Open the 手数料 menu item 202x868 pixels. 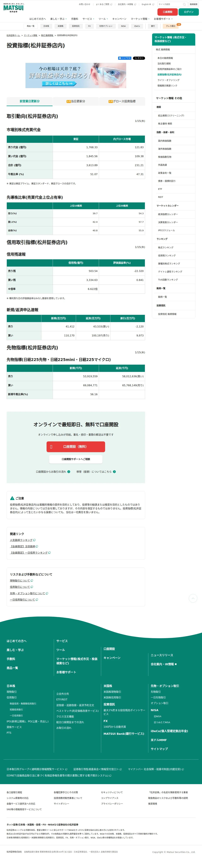[x=75, y=19]
